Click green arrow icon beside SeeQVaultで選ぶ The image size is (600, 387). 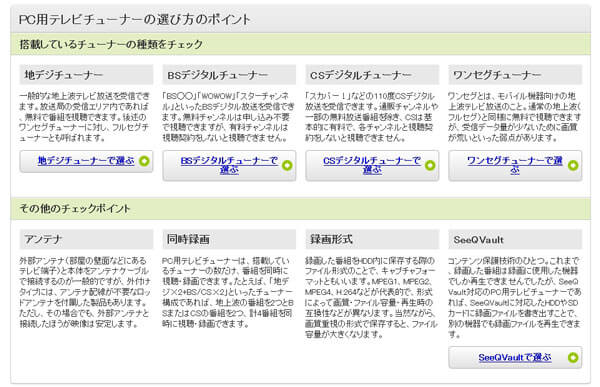click(573, 358)
